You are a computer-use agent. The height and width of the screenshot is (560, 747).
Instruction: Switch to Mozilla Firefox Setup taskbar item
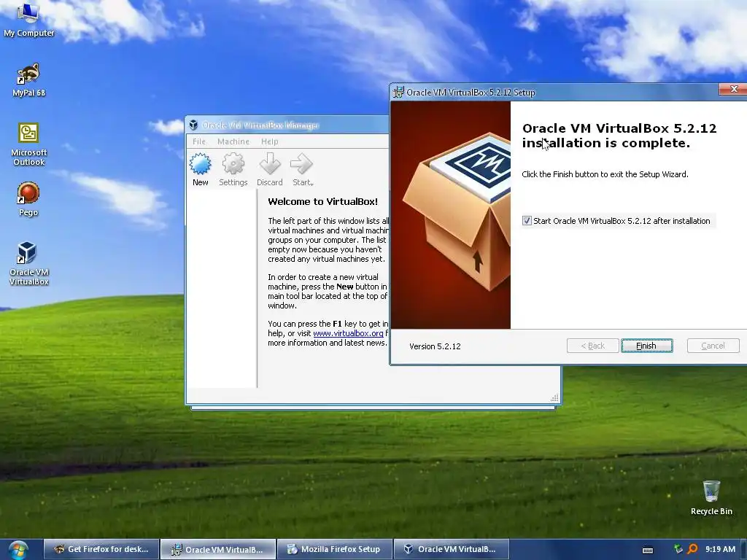[x=335, y=550]
